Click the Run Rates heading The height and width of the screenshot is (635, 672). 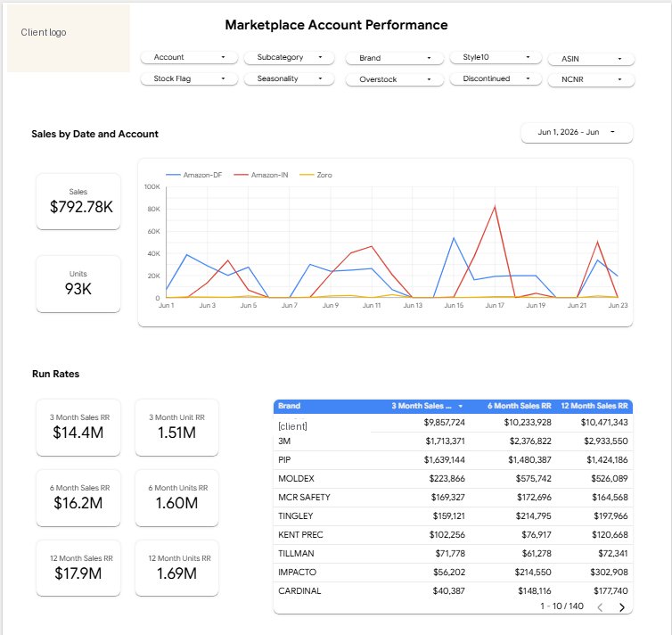[x=56, y=374]
